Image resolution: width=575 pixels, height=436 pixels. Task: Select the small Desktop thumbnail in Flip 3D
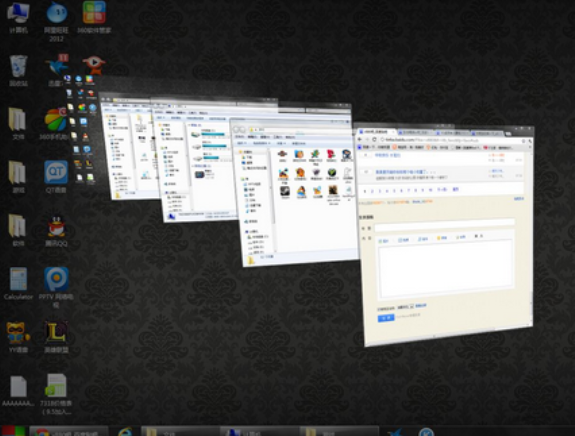[81, 128]
